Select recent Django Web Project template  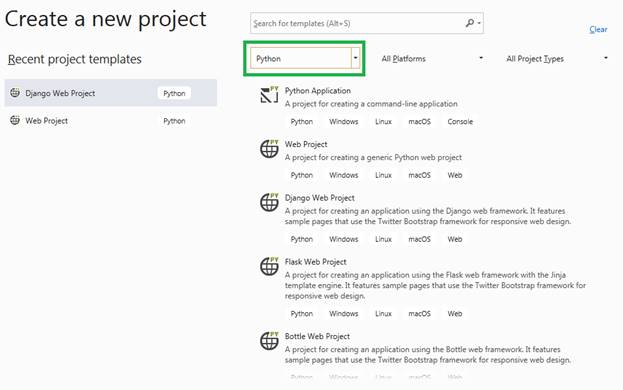pos(111,93)
